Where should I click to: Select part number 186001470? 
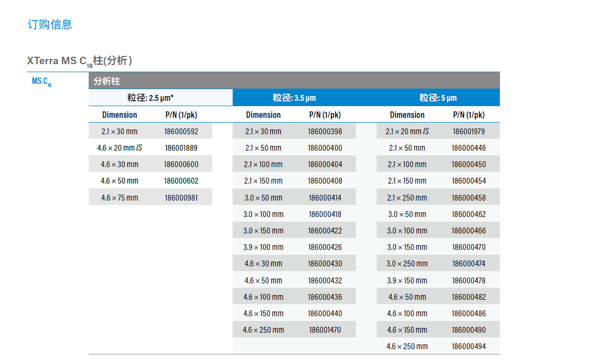(325, 330)
